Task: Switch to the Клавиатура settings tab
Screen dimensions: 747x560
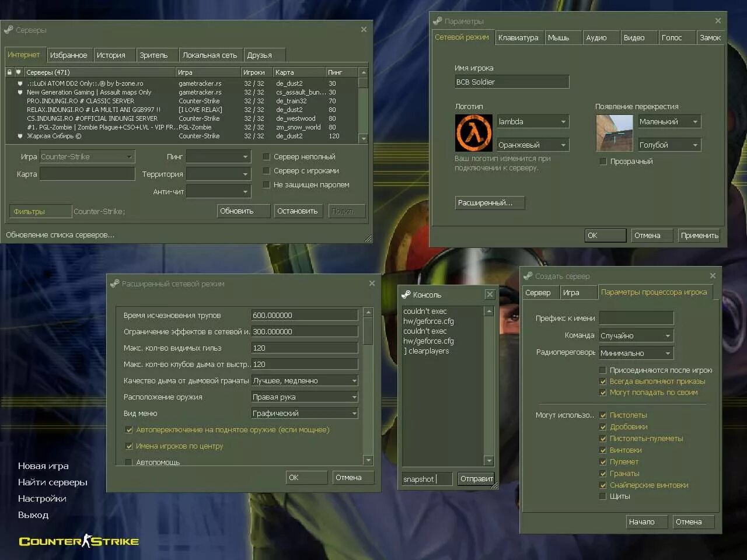Action: (518, 38)
